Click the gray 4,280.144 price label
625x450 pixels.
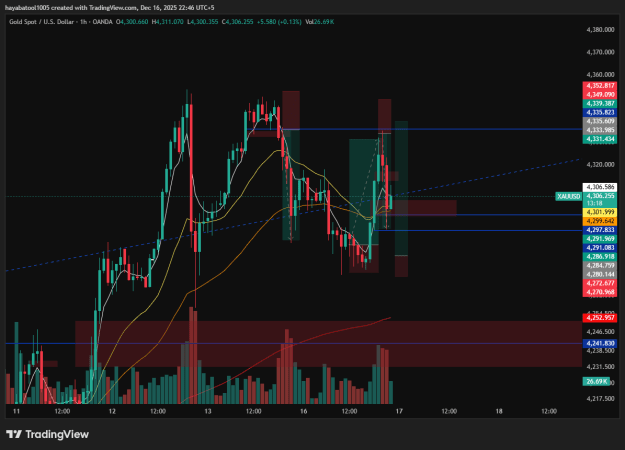[600, 274]
